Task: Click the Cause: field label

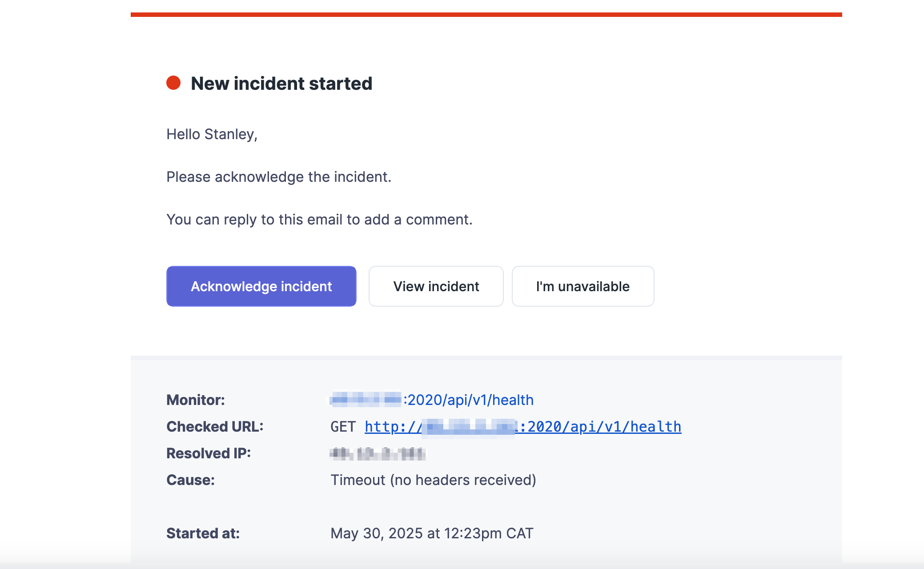Action: 190,480
